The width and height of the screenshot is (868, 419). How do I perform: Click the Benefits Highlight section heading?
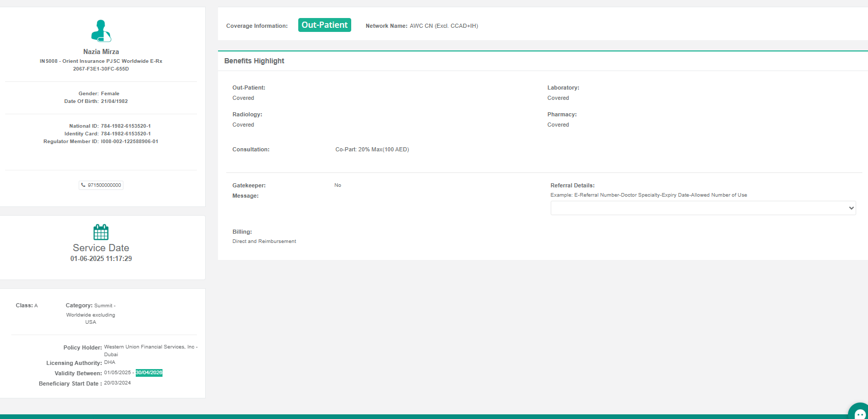point(254,61)
